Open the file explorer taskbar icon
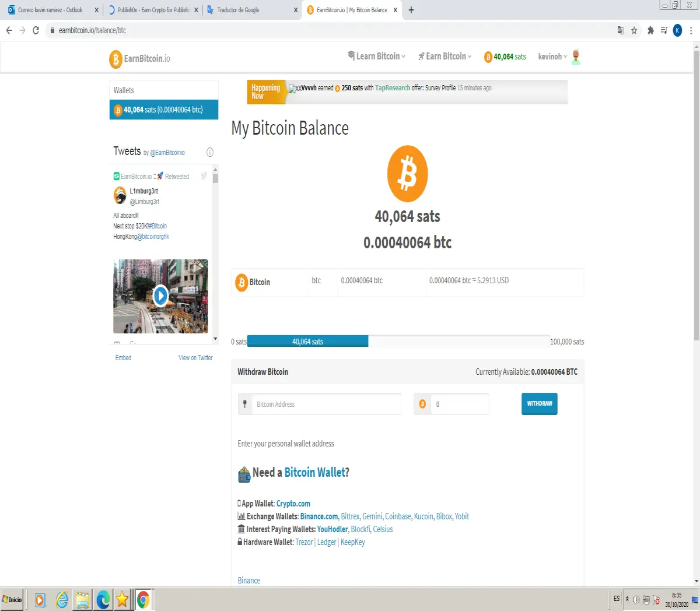The image size is (700, 612). pos(82,600)
